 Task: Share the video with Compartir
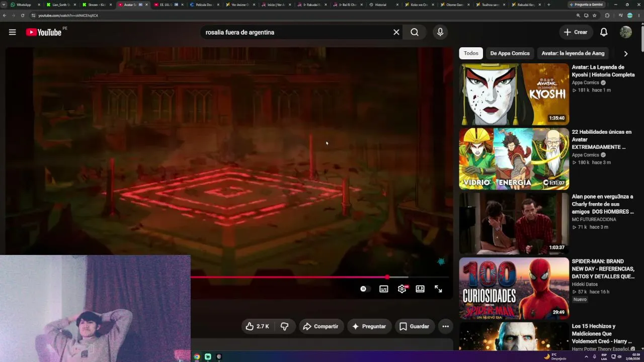(321, 326)
